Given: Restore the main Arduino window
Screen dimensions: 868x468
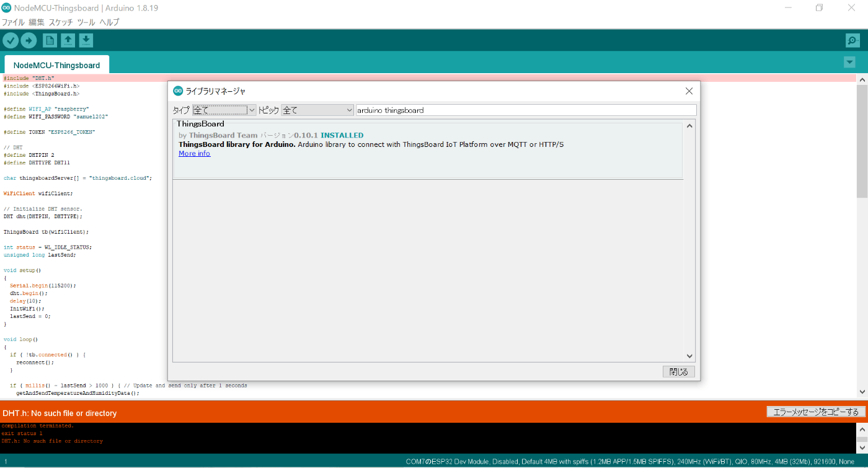Looking at the screenshot, I should (820, 8).
